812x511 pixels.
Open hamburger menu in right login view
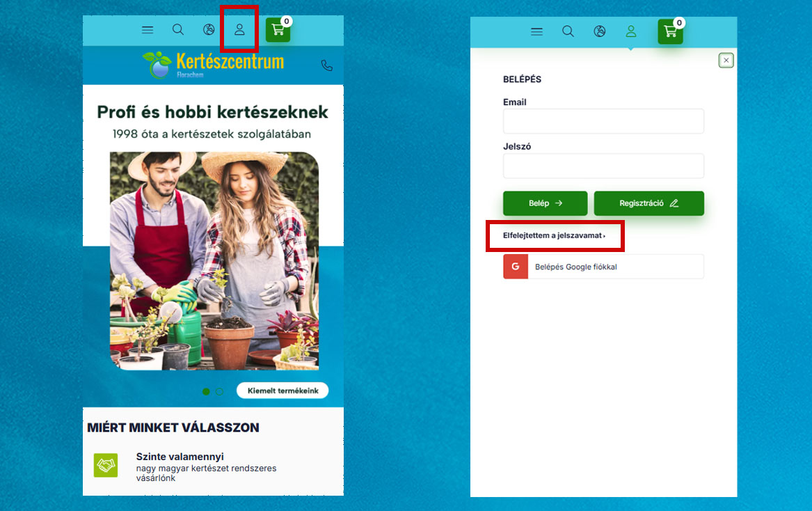point(536,31)
